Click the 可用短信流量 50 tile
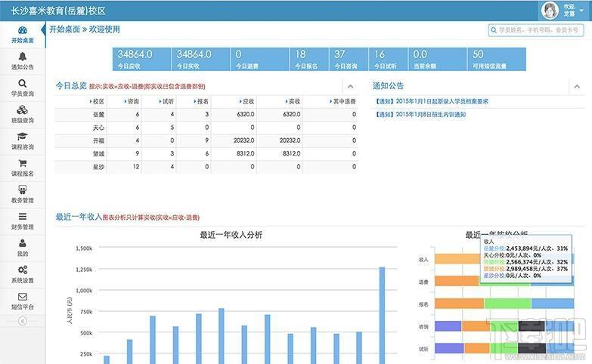The width and height of the screenshot is (592, 364). click(x=497, y=59)
